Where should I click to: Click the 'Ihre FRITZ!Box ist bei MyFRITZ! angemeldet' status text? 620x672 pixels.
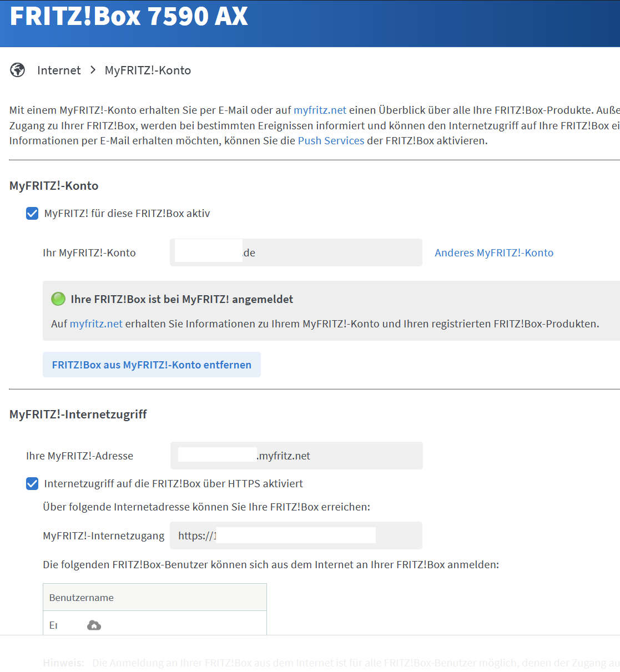[x=182, y=299]
